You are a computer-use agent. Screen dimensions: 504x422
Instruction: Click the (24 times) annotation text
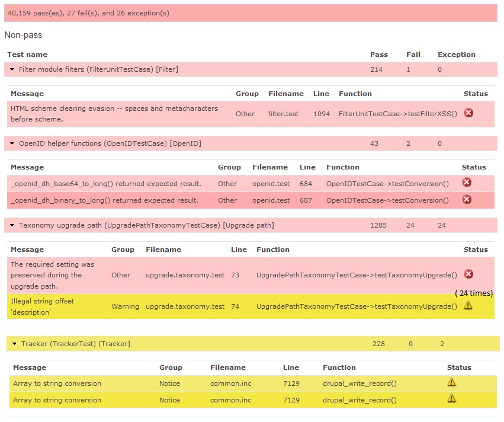point(474,293)
